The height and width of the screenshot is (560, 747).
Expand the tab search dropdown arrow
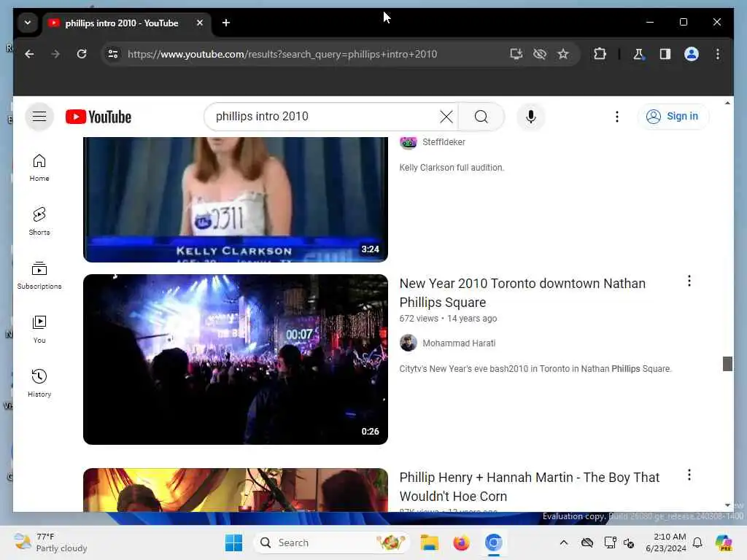coord(28,23)
